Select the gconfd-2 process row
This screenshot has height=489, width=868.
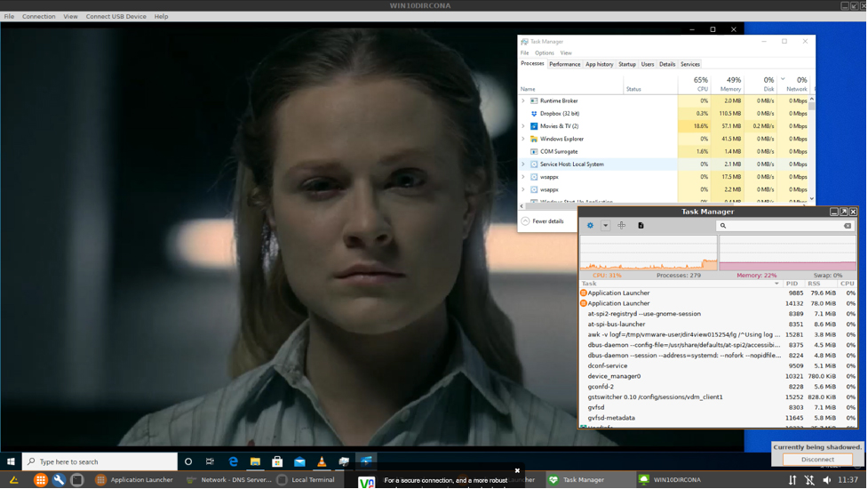click(x=718, y=387)
